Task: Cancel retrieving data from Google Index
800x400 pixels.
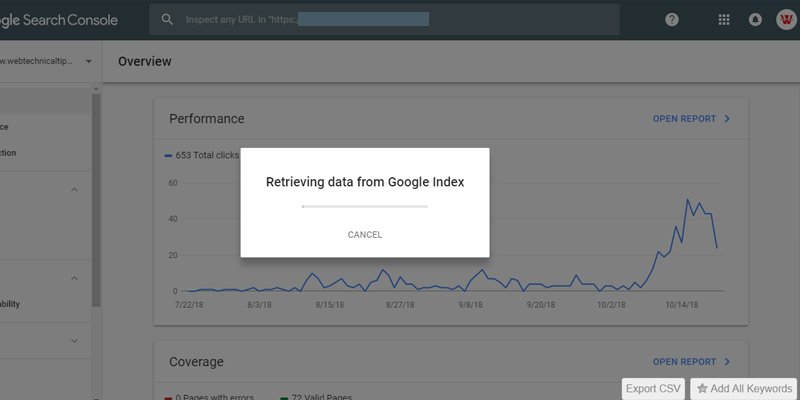Action: click(365, 235)
